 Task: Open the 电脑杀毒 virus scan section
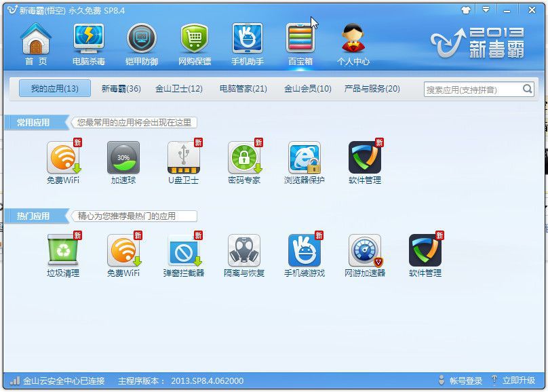pyautogui.click(x=89, y=44)
